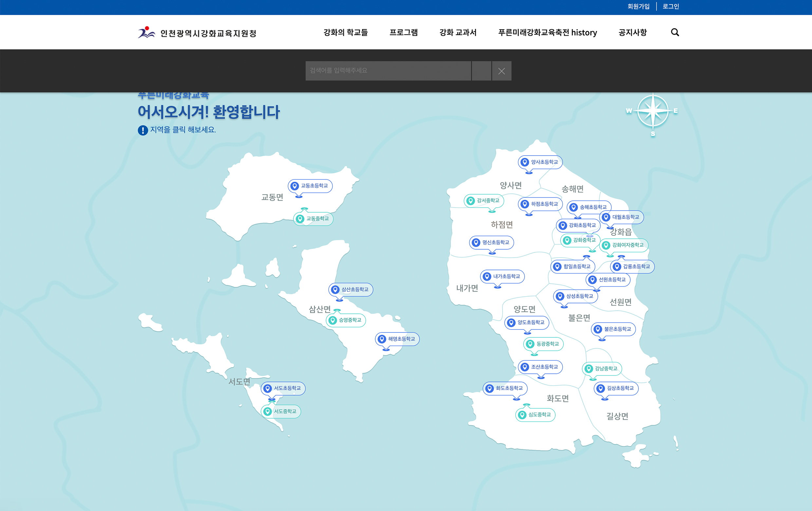
Task: Click the 회원가입 link
Action: (x=638, y=7)
